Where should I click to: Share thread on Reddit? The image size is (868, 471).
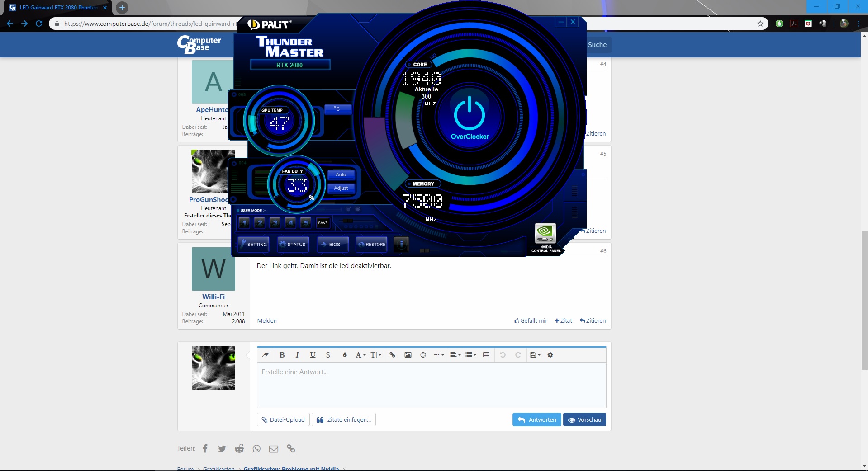coord(239,448)
